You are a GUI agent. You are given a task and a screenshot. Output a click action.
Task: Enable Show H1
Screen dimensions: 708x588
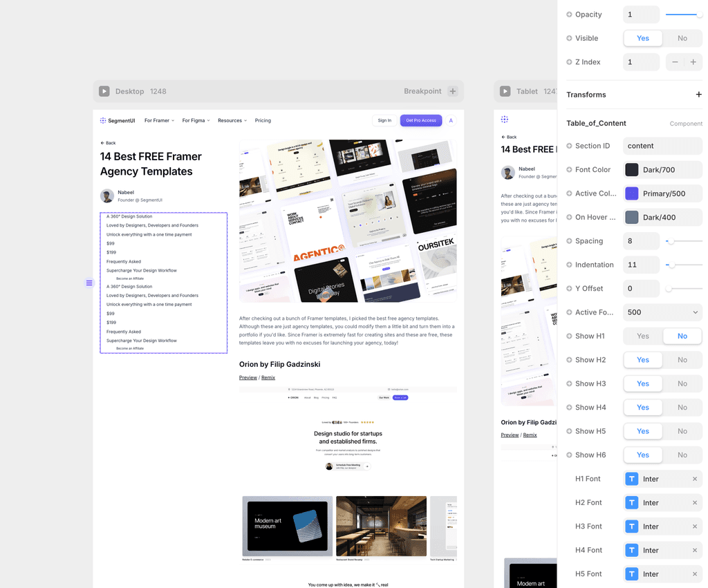point(642,336)
